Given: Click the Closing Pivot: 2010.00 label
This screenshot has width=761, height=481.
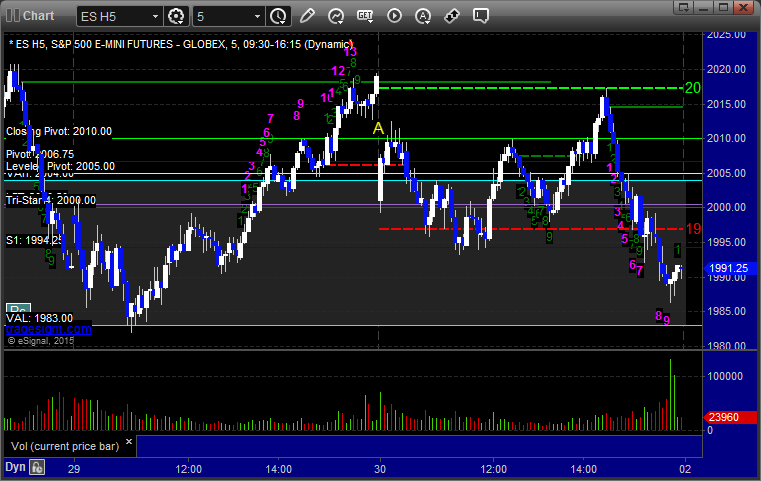Looking at the screenshot, I should (x=59, y=132).
